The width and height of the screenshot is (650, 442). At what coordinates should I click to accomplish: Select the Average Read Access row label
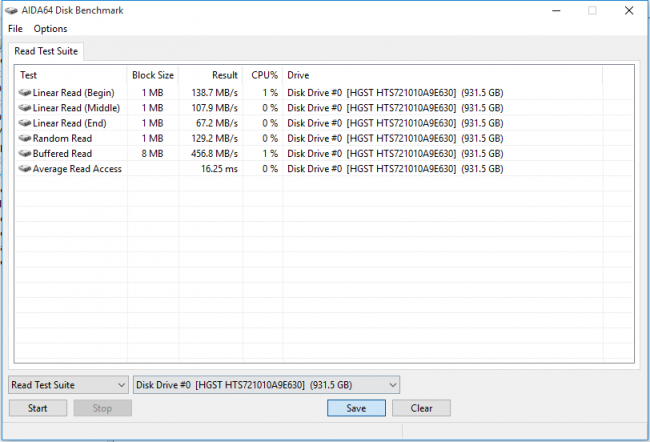point(77,169)
